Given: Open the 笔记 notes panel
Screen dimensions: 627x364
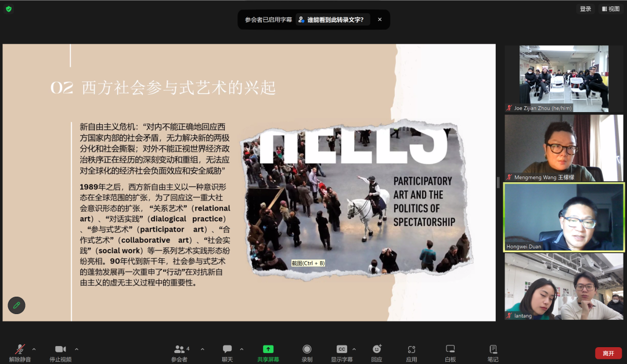Looking at the screenshot, I should point(493,353).
